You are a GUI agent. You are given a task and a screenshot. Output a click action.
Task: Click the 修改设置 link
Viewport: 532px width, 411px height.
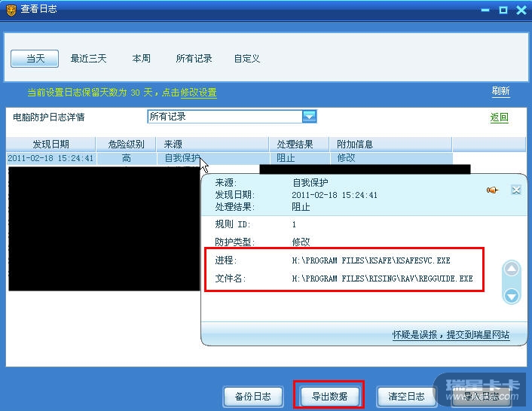(198, 92)
